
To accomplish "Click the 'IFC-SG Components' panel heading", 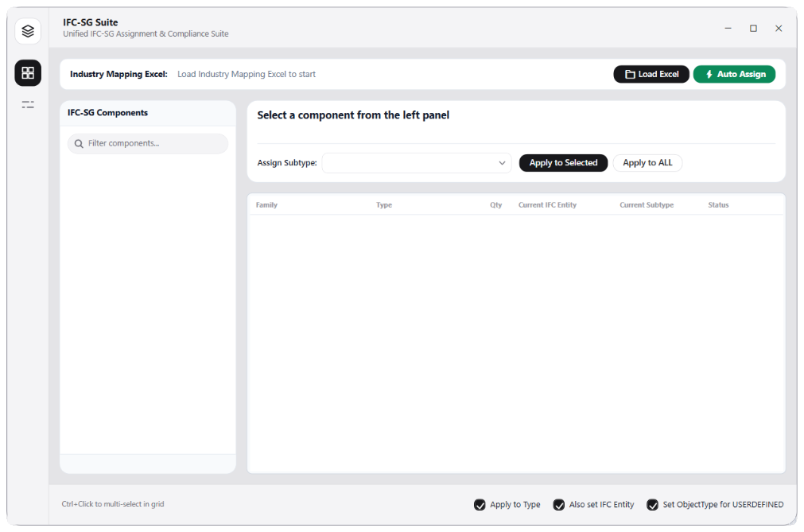I will [x=107, y=113].
